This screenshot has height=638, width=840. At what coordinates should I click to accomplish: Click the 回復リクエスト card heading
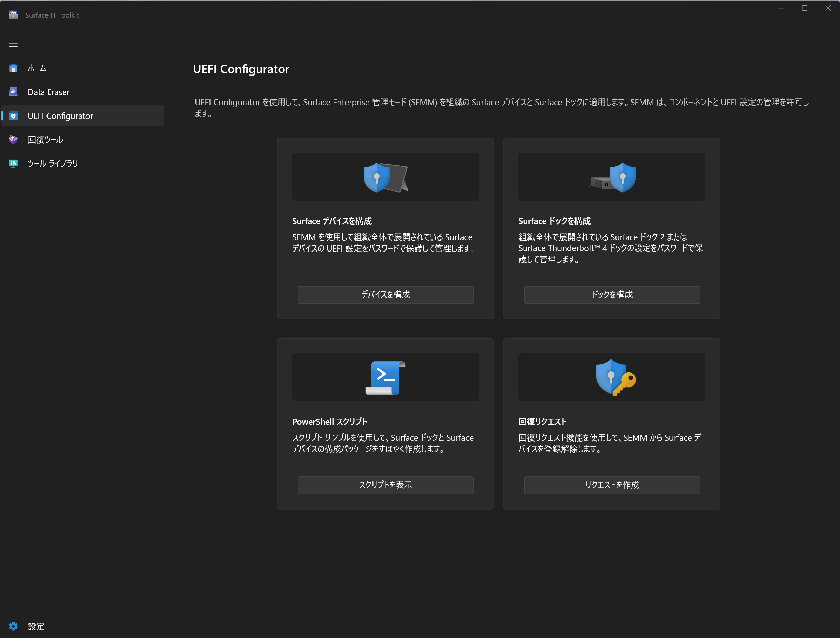(542, 422)
